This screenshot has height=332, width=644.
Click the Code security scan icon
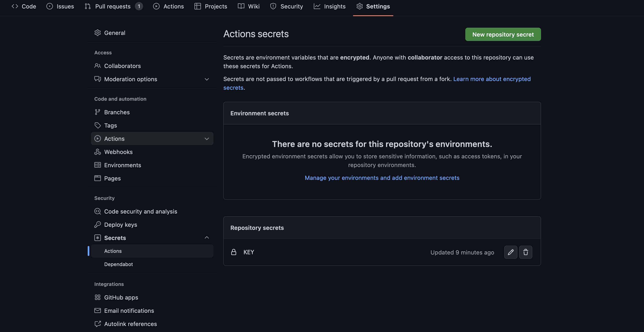(97, 211)
